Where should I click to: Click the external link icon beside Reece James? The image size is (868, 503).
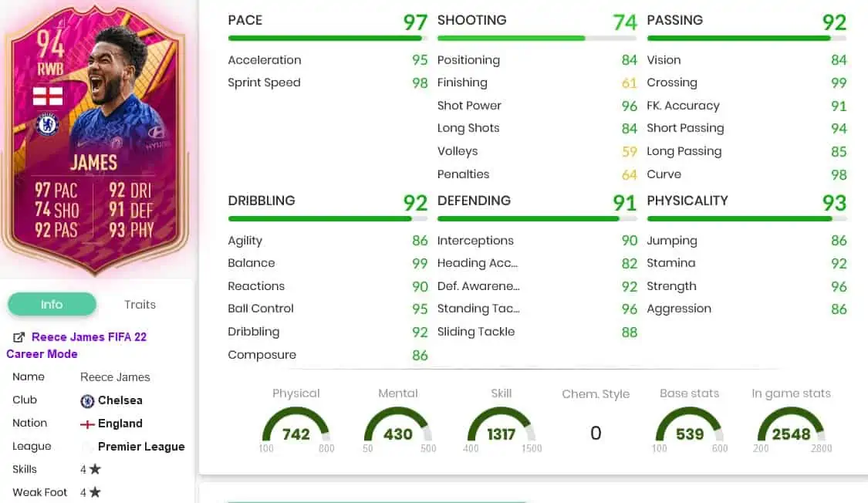click(x=19, y=337)
